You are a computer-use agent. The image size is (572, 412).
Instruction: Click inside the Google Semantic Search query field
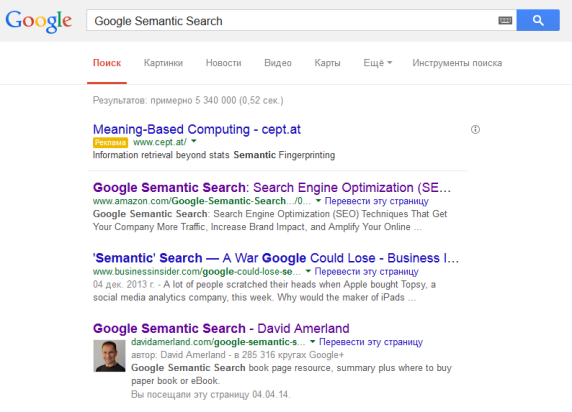(292, 20)
